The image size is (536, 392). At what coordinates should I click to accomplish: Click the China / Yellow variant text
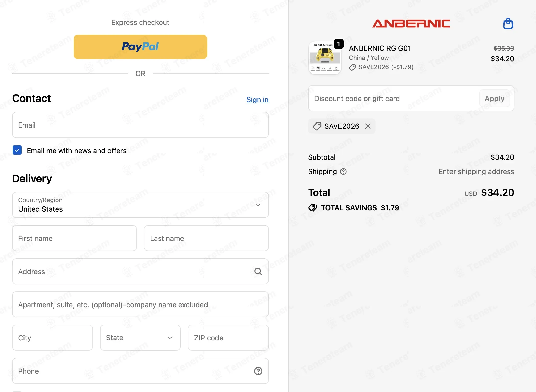point(369,58)
